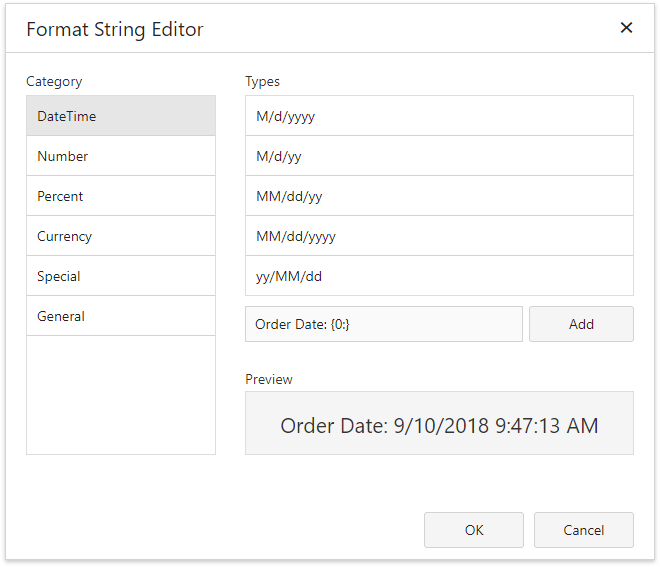
Task: Click the Cancel button
Action: tap(583, 530)
